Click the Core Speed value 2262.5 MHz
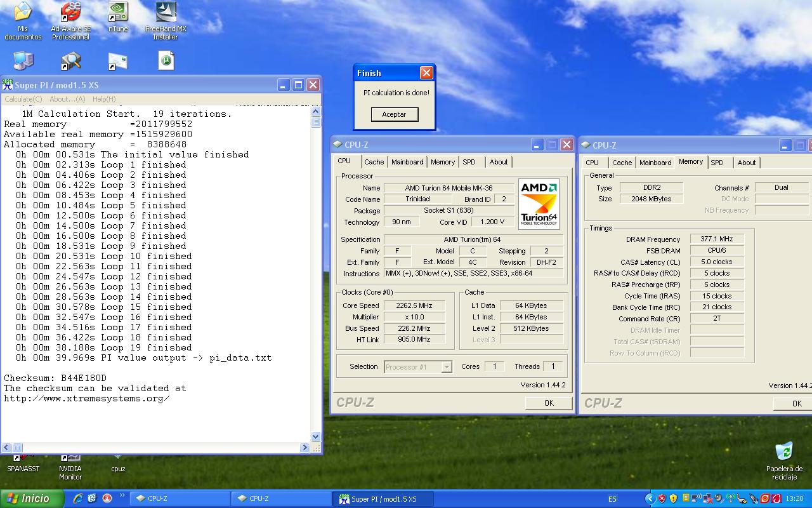The image size is (812, 508). click(414, 305)
